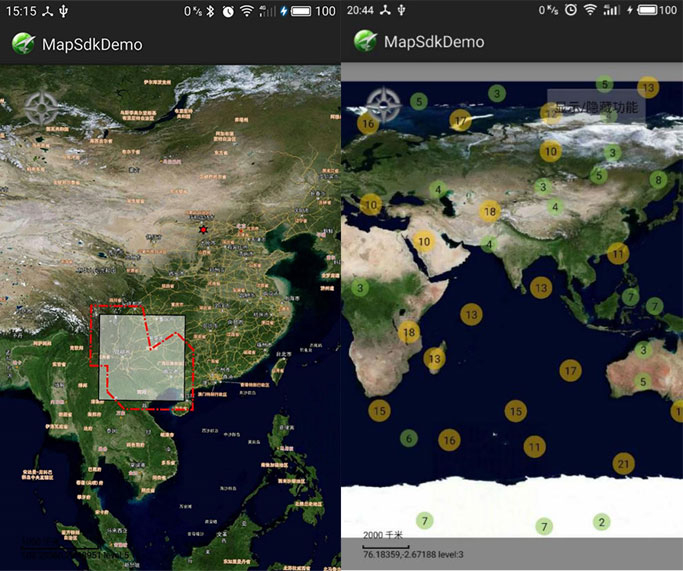Tap cluster 16 beside the right compass

click(368, 124)
